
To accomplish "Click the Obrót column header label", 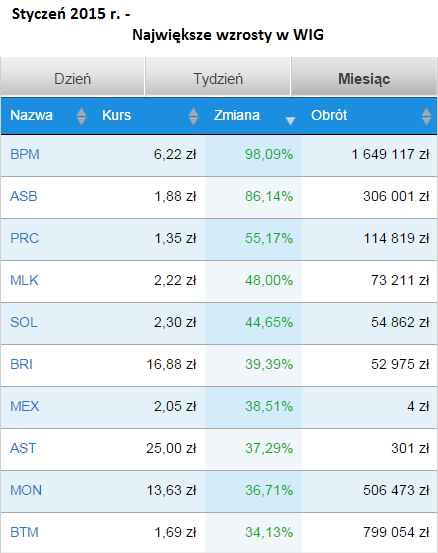I will tap(329, 115).
